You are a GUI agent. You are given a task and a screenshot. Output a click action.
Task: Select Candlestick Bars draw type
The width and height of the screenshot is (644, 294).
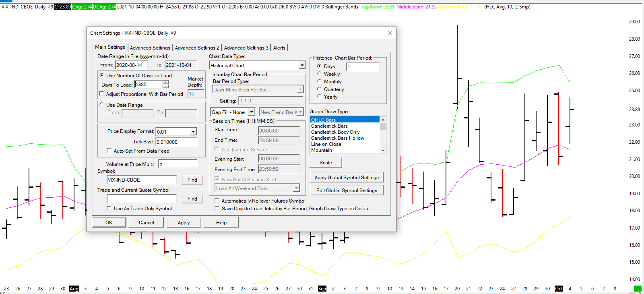(345, 126)
